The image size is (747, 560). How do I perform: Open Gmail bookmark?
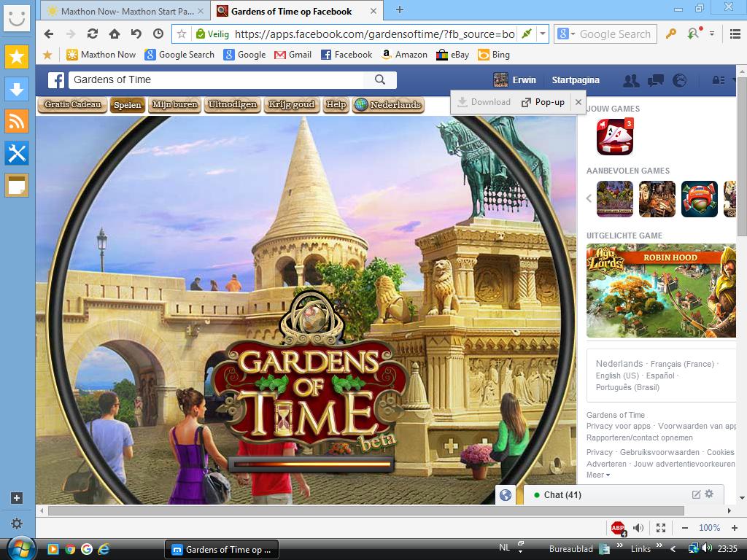(293, 55)
